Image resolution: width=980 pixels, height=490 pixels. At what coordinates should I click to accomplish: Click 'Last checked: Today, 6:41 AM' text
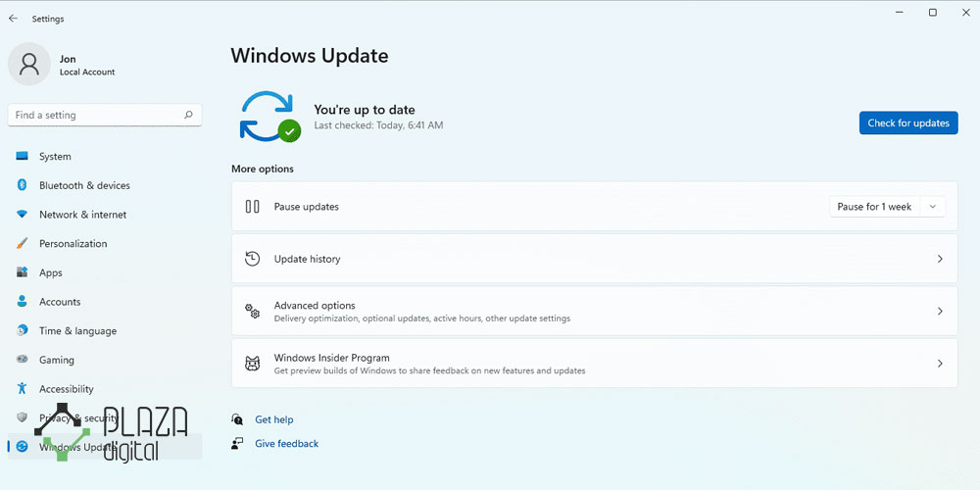pos(378,125)
